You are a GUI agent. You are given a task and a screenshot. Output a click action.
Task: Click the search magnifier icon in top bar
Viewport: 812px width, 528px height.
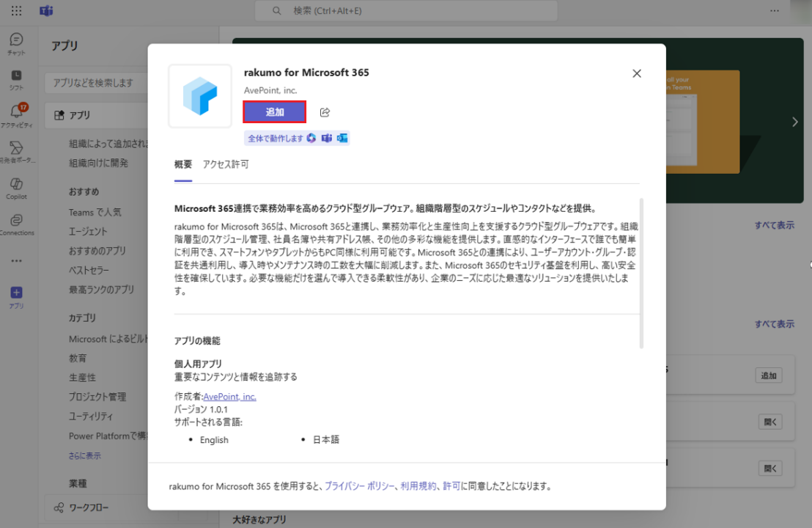[276, 10]
